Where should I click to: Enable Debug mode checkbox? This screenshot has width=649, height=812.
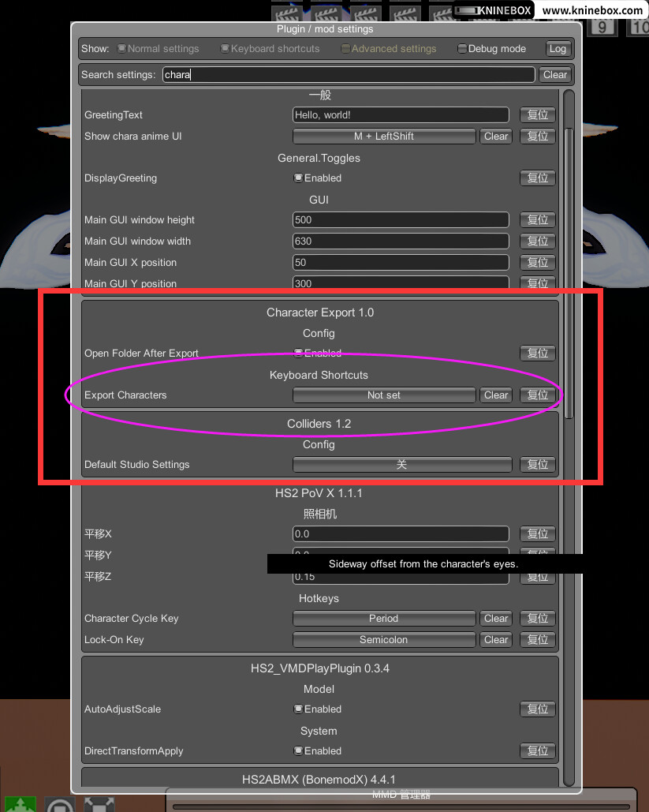coord(462,49)
